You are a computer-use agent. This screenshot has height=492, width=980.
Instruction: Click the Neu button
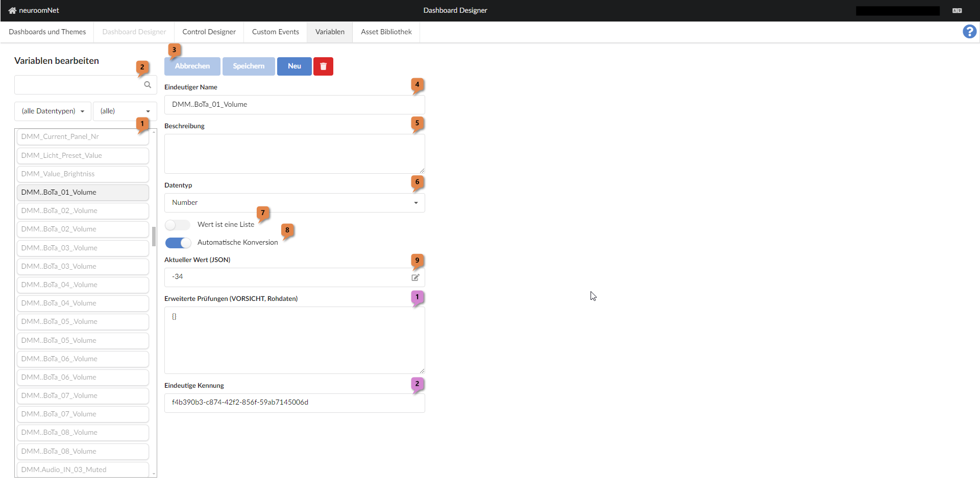click(x=294, y=66)
